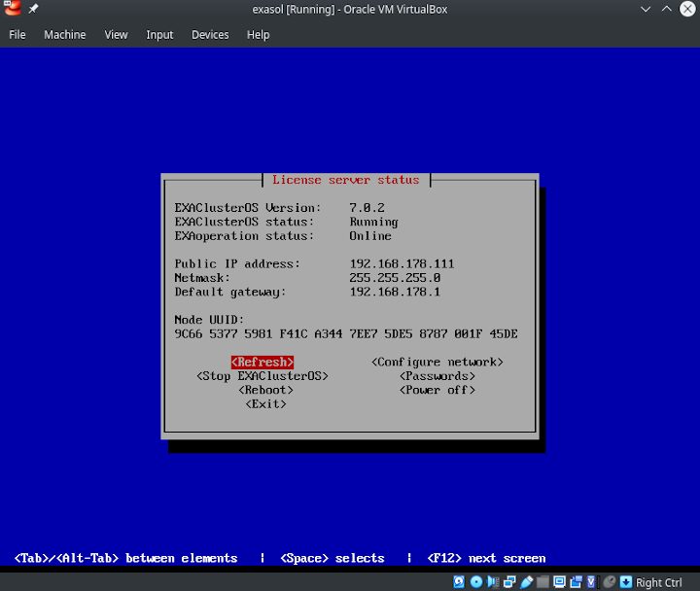Click the Node UUID value line

pyautogui.click(x=346, y=333)
